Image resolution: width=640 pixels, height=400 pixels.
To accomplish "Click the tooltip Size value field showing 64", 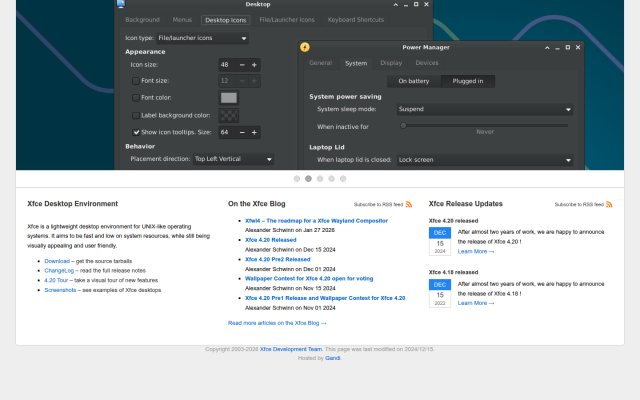I will 227,132.
